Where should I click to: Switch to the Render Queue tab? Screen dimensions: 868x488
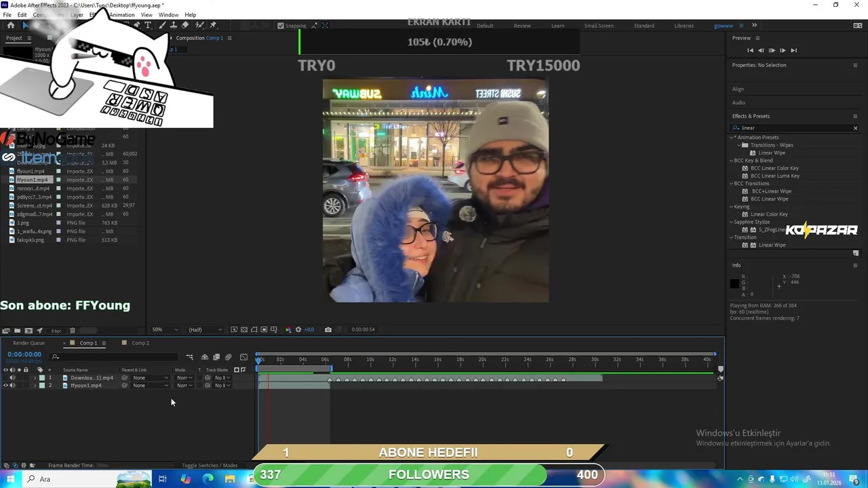coord(28,343)
